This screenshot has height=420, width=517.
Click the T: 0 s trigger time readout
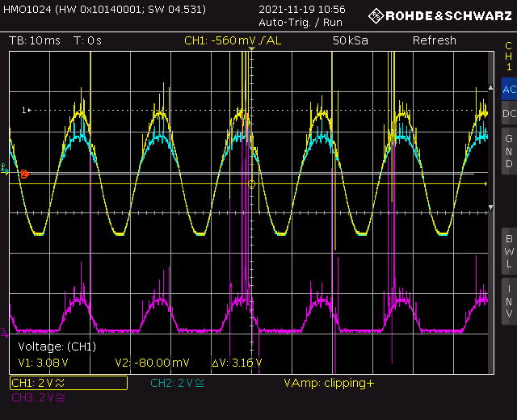point(87,40)
